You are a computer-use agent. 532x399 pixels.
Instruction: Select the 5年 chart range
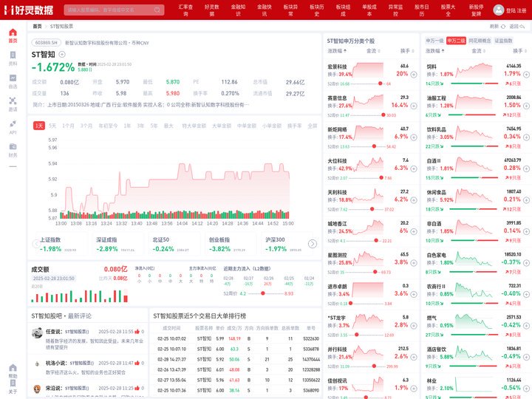(154, 126)
